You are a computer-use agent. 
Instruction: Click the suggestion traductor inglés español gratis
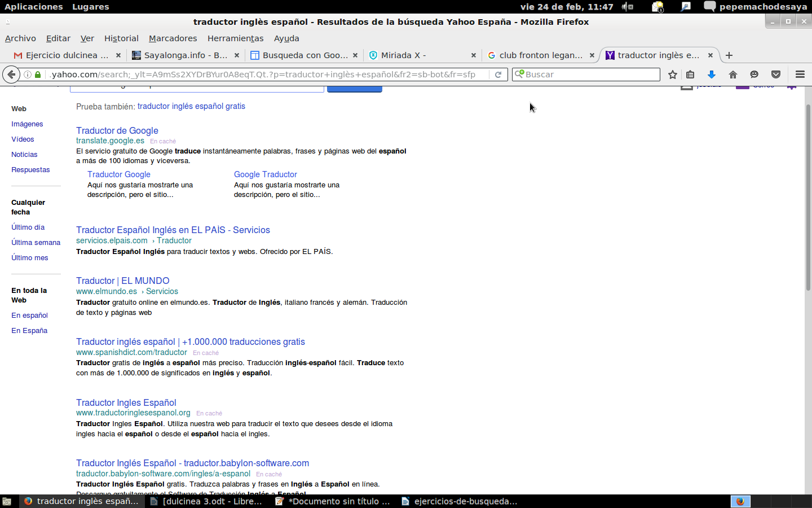191,106
